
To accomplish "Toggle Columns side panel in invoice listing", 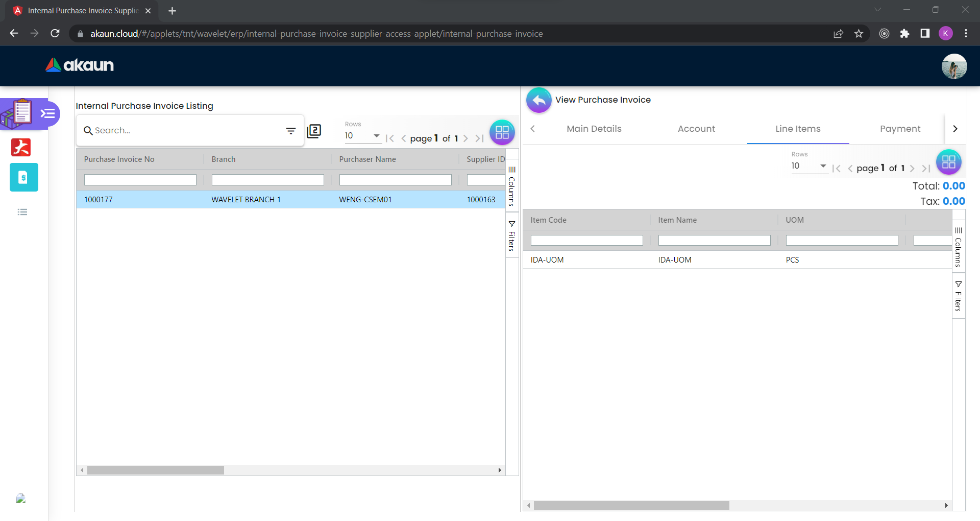I will [x=512, y=186].
